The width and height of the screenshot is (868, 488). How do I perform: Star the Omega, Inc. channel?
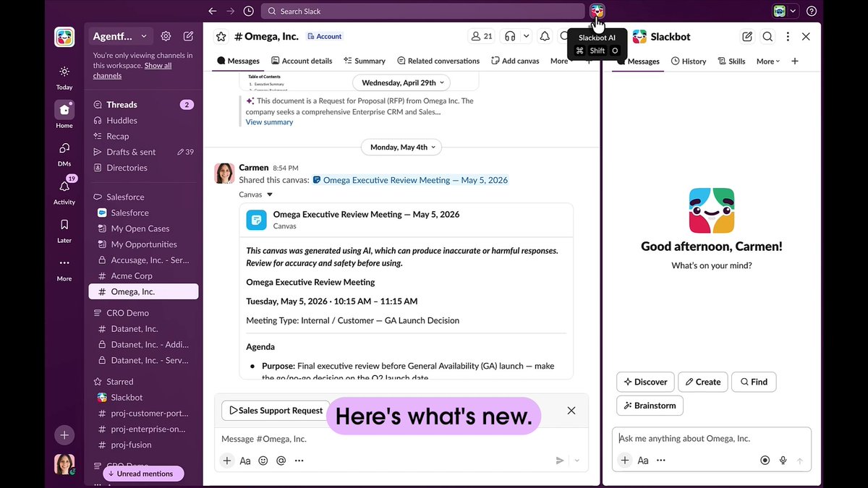pos(221,36)
